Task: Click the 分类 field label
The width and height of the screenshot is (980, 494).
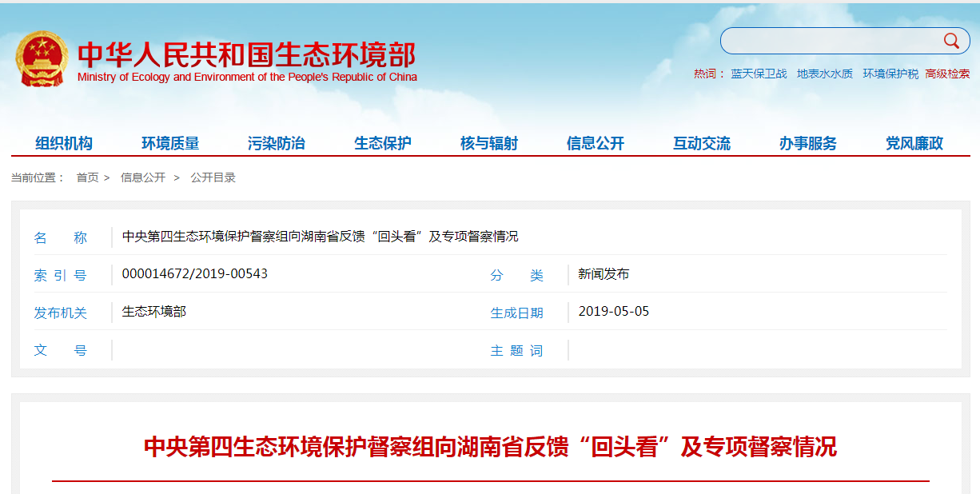Action: (x=517, y=276)
